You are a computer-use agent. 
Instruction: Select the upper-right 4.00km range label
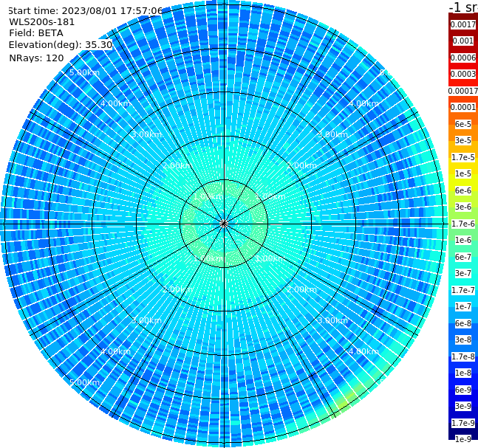(363, 103)
